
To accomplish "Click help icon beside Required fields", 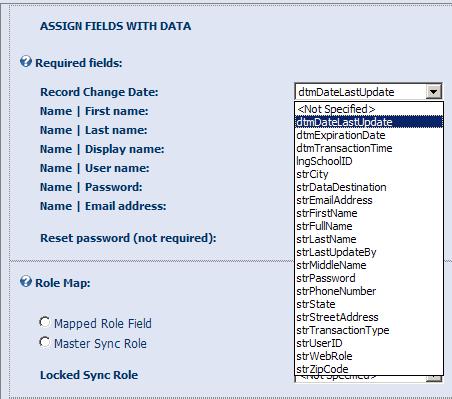I will pyautogui.click(x=26, y=62).
